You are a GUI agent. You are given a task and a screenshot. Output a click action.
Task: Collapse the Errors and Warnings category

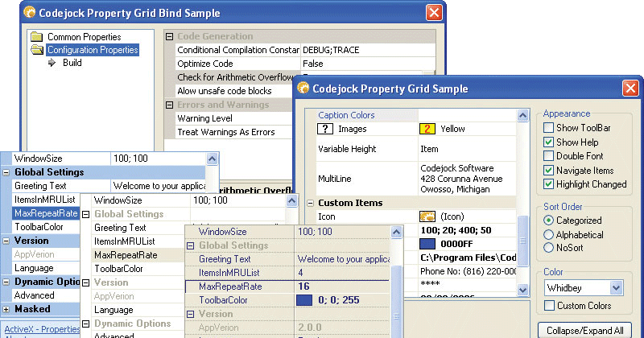click(x=169, y=105)
